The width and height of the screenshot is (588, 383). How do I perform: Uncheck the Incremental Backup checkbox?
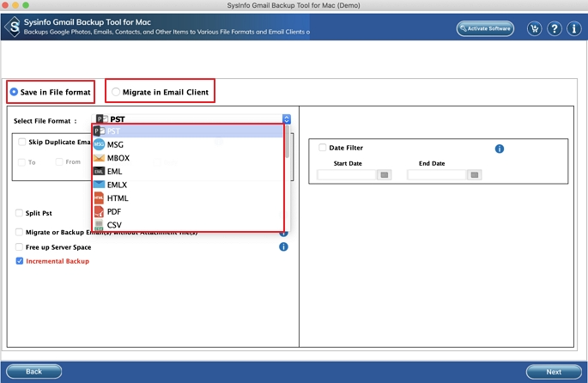coord(20,261)
